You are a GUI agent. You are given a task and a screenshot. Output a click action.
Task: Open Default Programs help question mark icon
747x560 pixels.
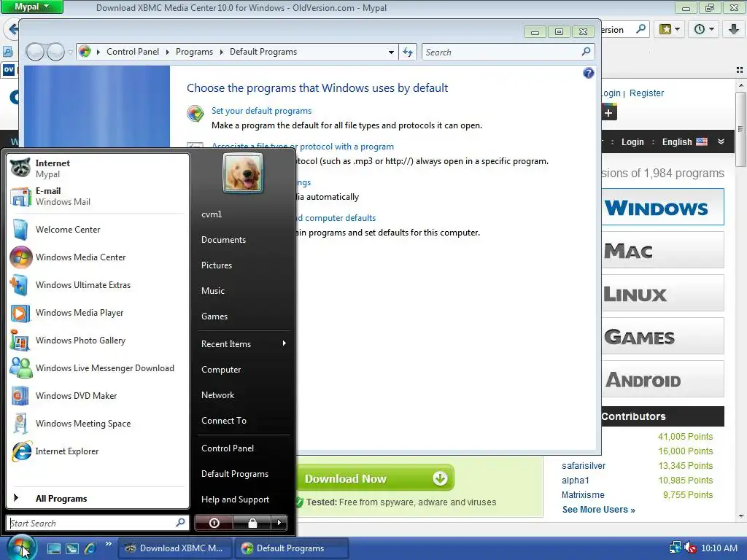pyautogui.click(x=589, y=73)
